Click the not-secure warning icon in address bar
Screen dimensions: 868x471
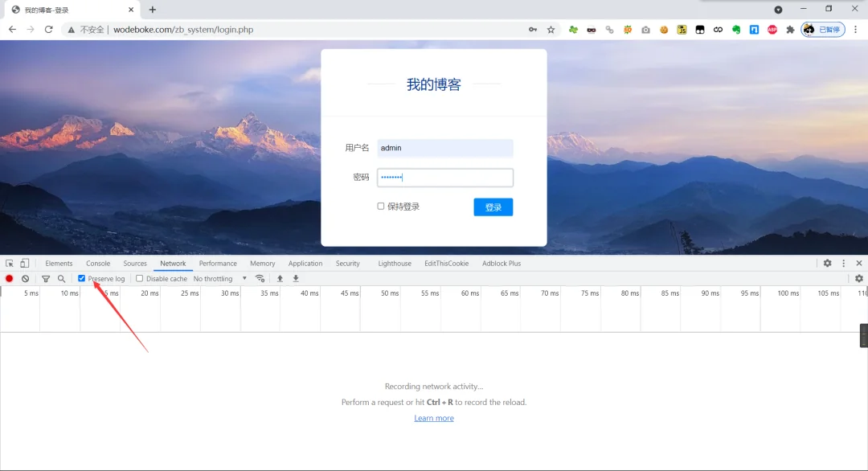point(71,30)
